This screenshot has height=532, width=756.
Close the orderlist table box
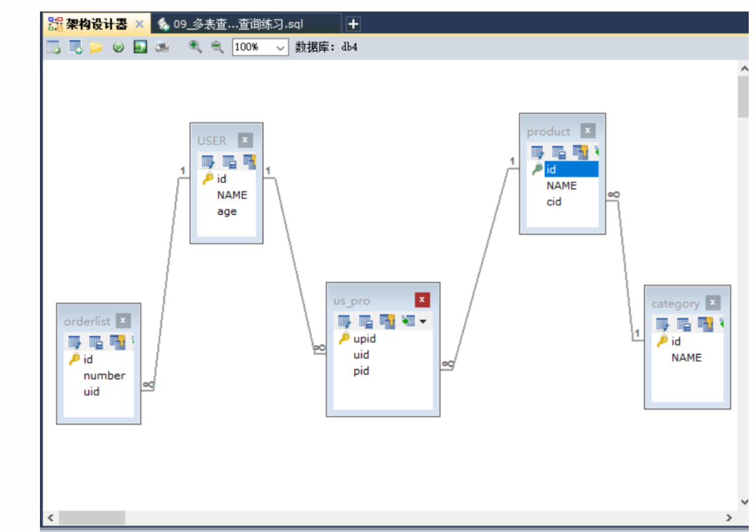tap(123, 321)
